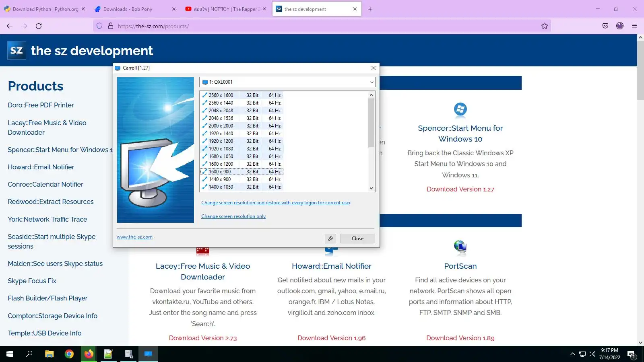Open www.the-sz.com link in Carroll
Viewport: 644px width, 362px height.
134,237
